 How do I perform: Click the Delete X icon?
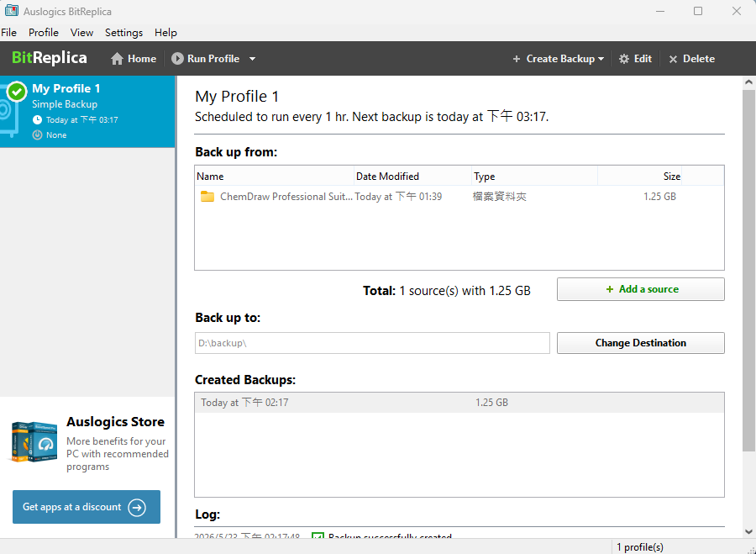tap(673, 59)
